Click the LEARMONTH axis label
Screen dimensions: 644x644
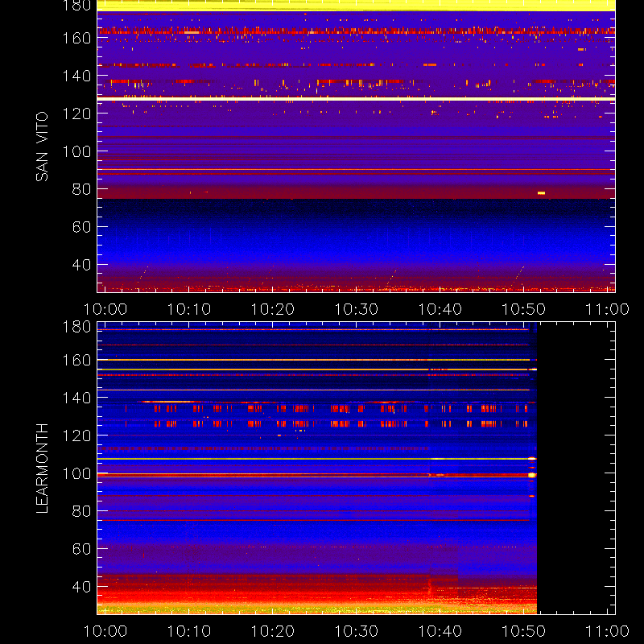point(42,469)
